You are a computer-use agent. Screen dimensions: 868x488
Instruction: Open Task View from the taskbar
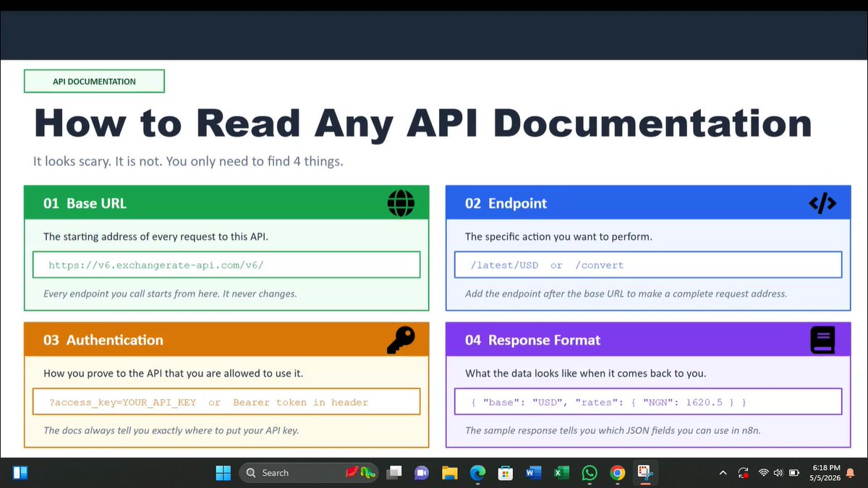coord(393,473)
